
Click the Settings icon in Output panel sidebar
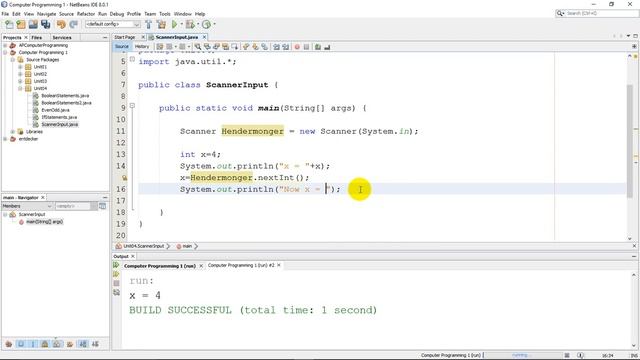116,292
